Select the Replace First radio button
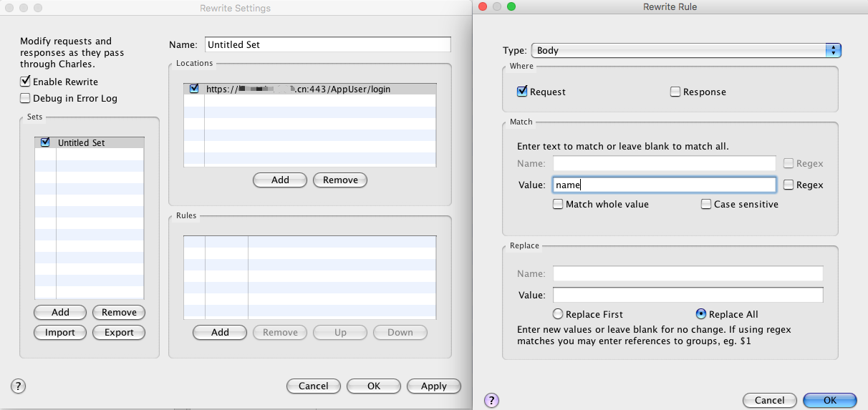 point(558,314)
